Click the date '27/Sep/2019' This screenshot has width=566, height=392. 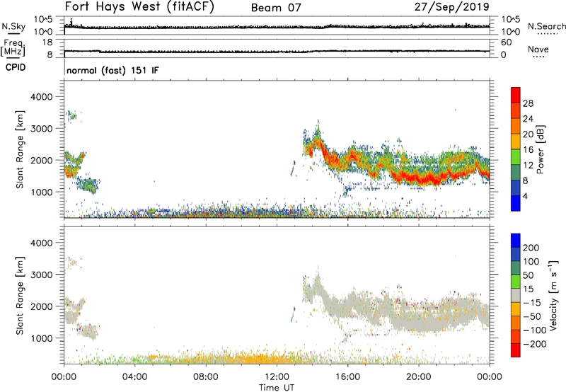[x=451, y=7]
